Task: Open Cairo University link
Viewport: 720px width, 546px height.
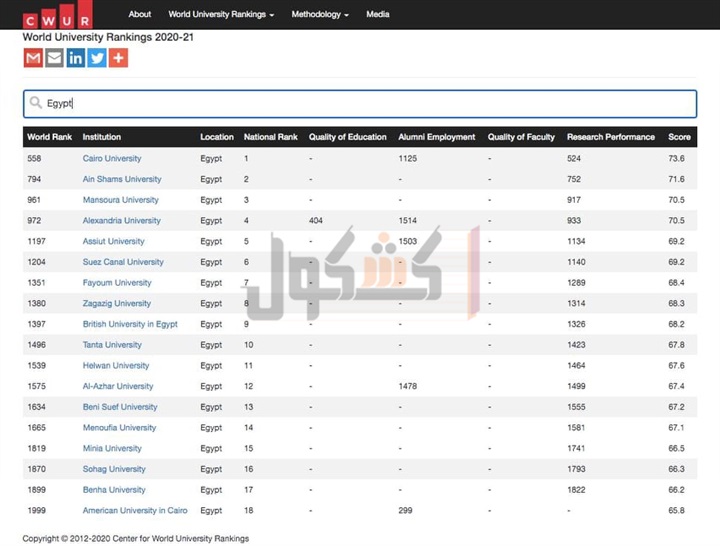Action: 112,158
